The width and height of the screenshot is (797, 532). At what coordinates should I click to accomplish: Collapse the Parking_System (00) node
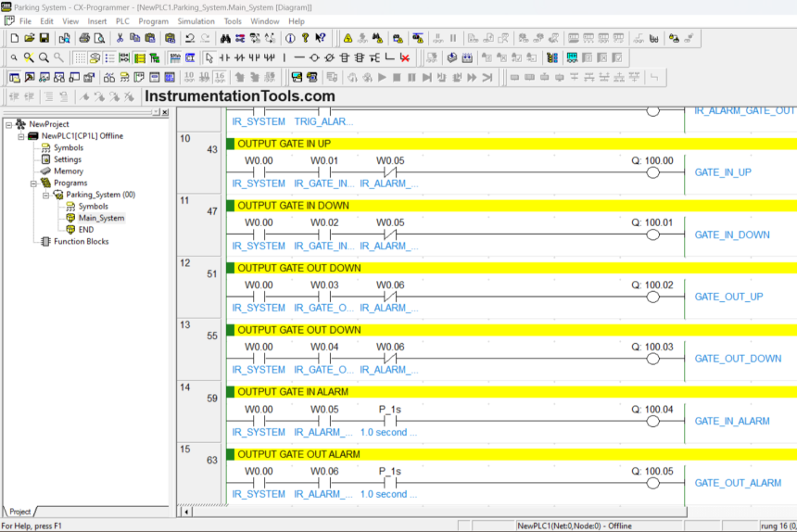pos(45,195)
